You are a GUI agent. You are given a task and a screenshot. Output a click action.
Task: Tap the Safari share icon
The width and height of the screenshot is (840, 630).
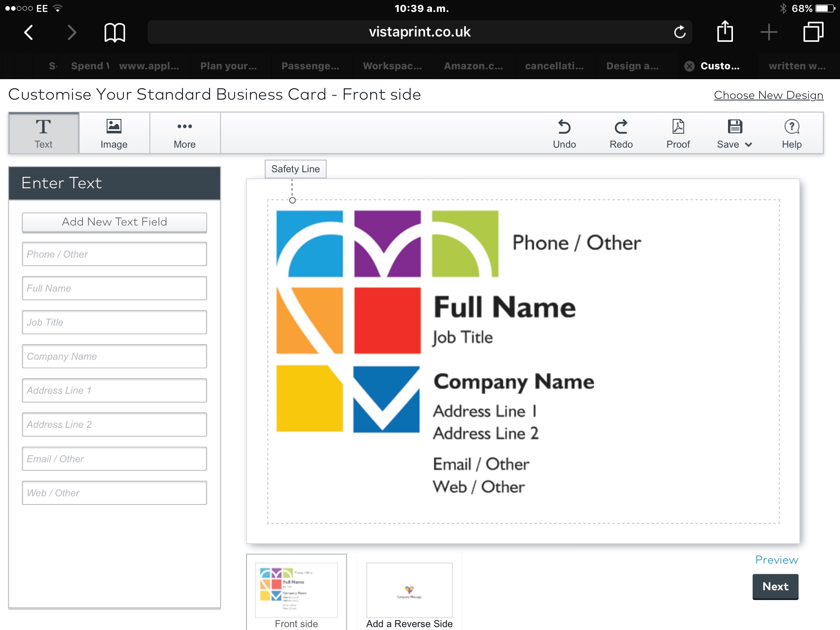tap(725, 32)
